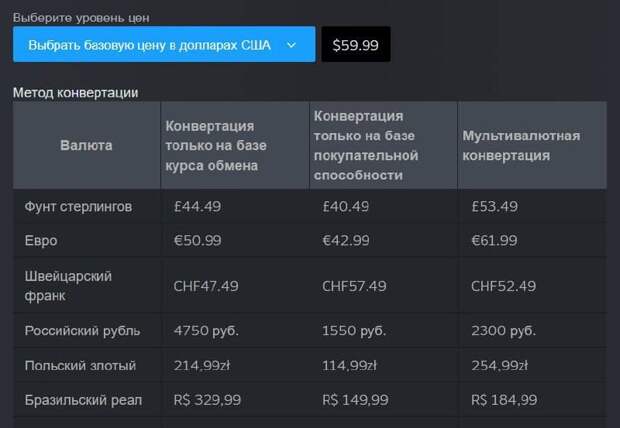
Task: Click the Российский рубль row label
Action: click(82, 331)
